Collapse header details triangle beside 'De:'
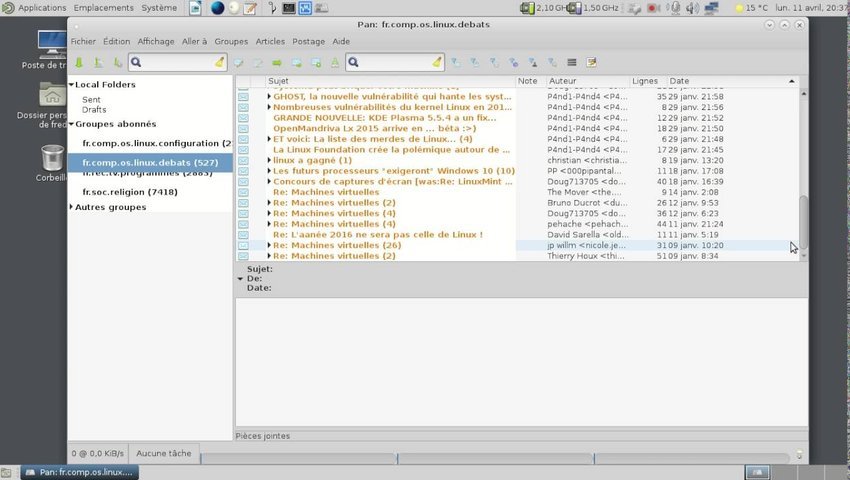Viewport: 850px width, 480px height. click(x=240, y=279)
